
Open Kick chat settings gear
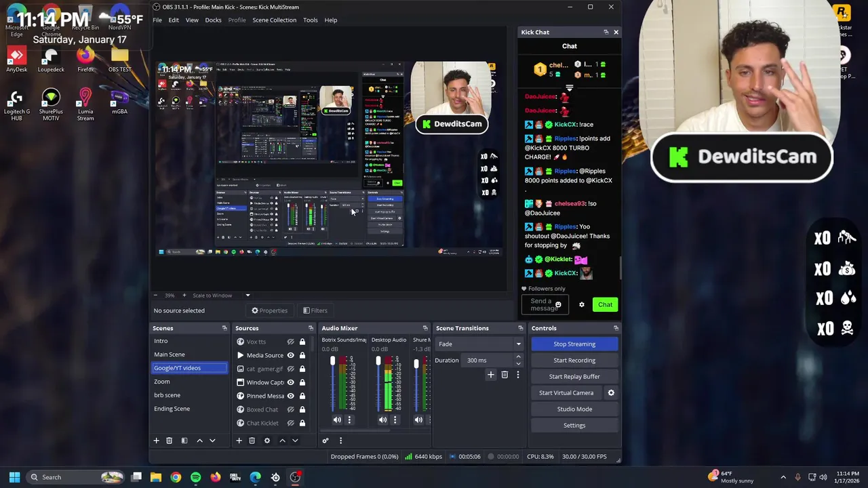tap(581, 304)
